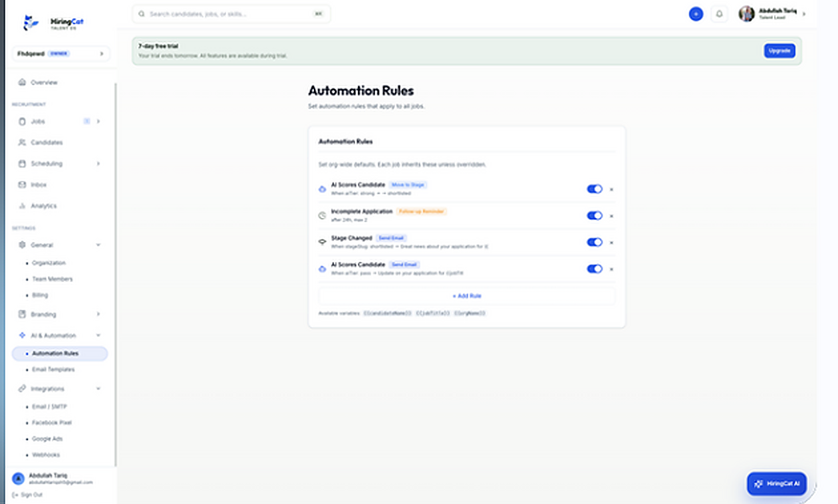Image resolution: width=838 pixels, height=504 pixels.
Task: Switch off the Stage Changed rule
Action: click(x=594, y=242)
